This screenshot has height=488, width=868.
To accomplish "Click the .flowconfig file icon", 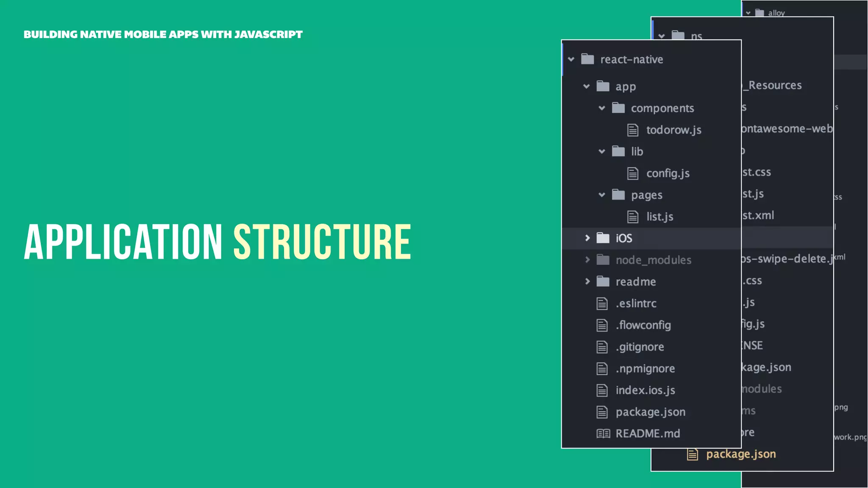I will coord(602,325).
